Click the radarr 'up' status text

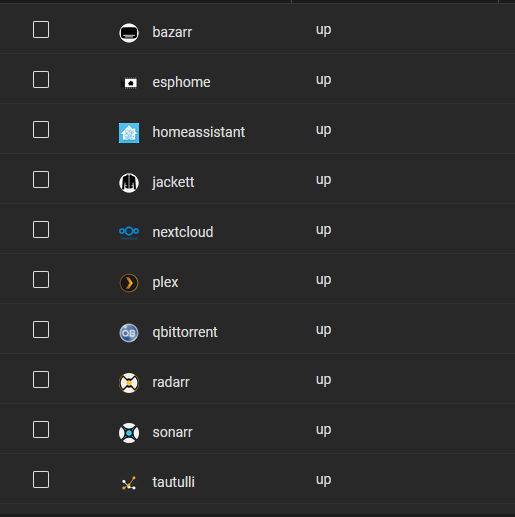coord(323,380)
